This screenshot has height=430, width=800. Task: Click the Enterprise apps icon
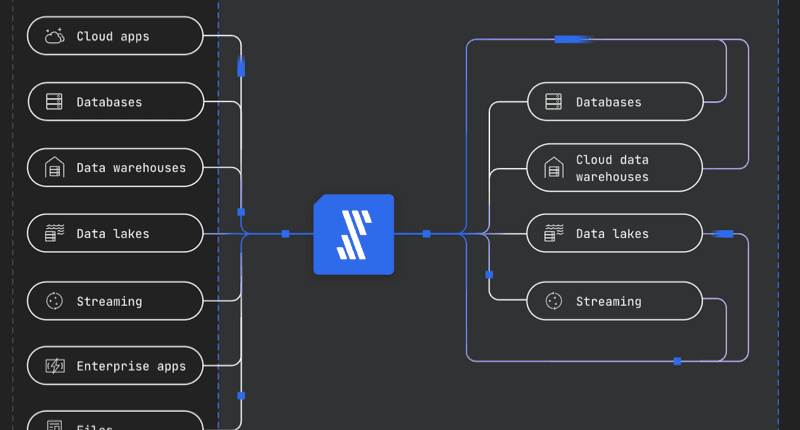(x=54, y=366)
